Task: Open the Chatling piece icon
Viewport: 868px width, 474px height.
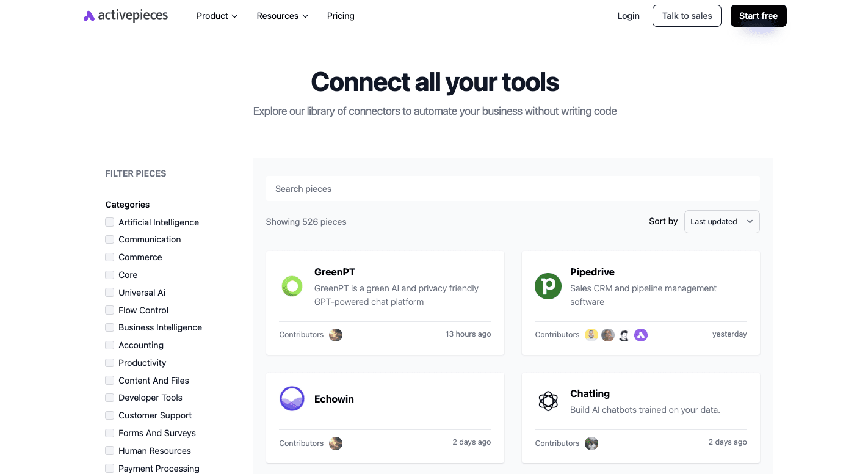Action: 548,401
